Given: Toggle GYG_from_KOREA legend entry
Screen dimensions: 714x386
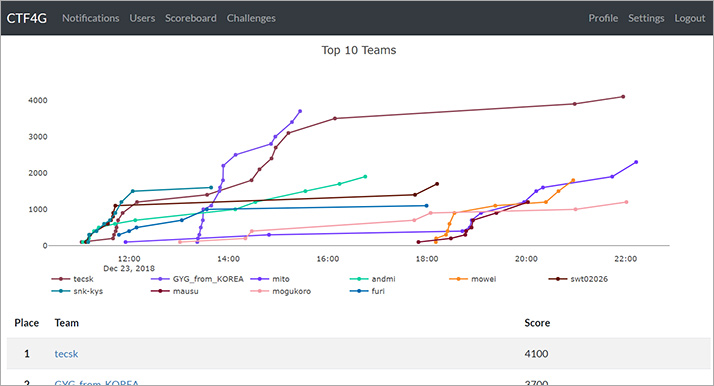Looking at the screenshot, I should pyautogui.click(x=198, y=279).
